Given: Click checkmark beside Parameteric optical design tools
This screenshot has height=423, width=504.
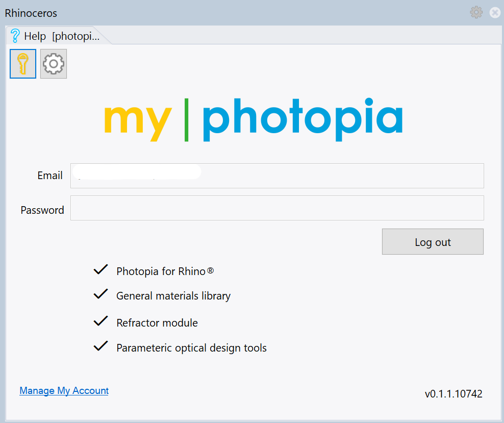Looking at the screenshot, I should (100, 346).
